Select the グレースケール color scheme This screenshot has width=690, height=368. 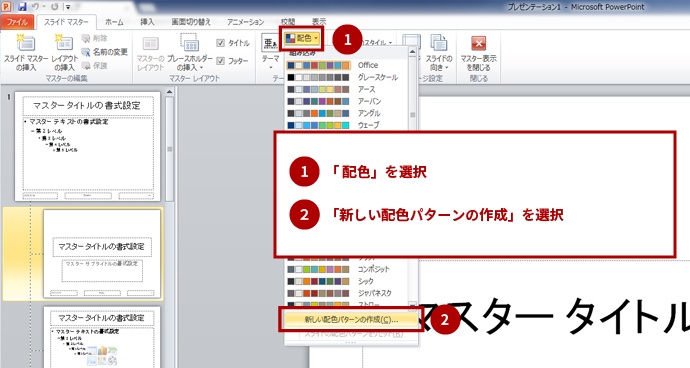(346, 77)
